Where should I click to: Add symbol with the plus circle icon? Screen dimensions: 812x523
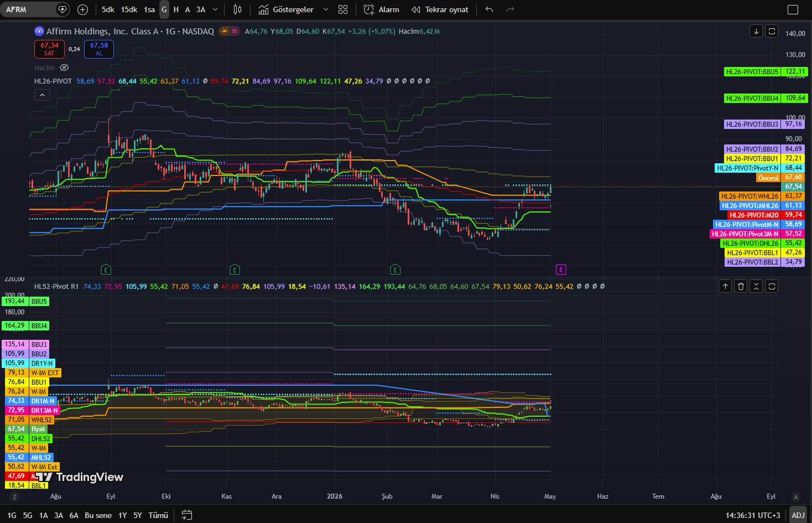click(x=82, y=9)
